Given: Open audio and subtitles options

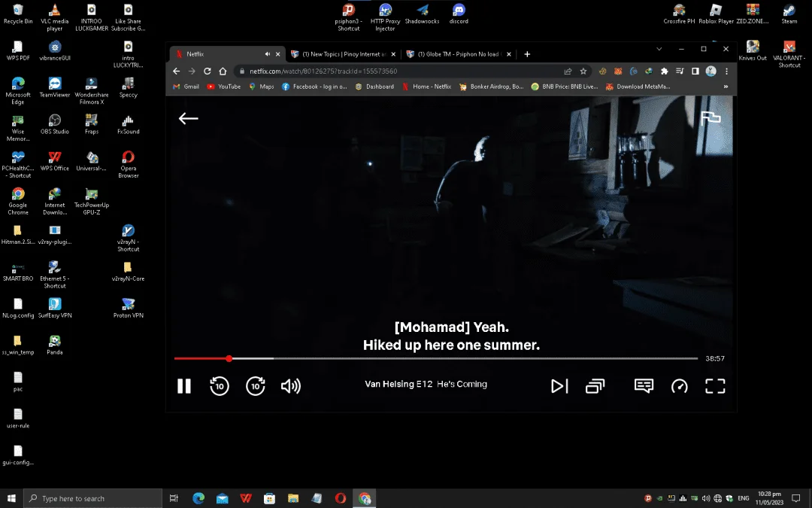Looking at the screenshot, I should (644, 385).
